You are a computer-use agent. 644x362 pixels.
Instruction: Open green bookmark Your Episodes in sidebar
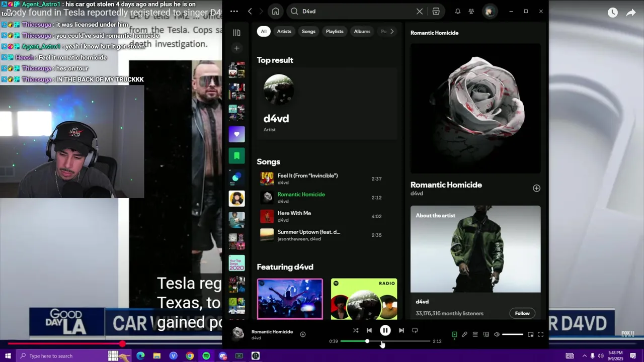point(236,156)
